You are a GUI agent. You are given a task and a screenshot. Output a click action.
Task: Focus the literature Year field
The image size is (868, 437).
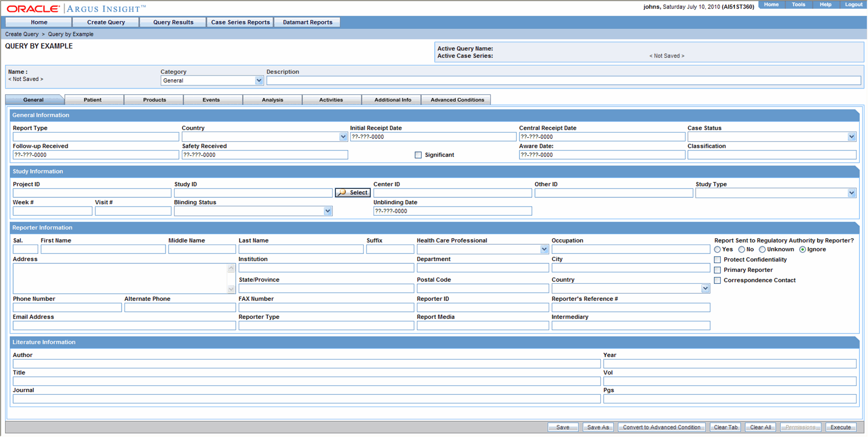(x=730, y=364)
